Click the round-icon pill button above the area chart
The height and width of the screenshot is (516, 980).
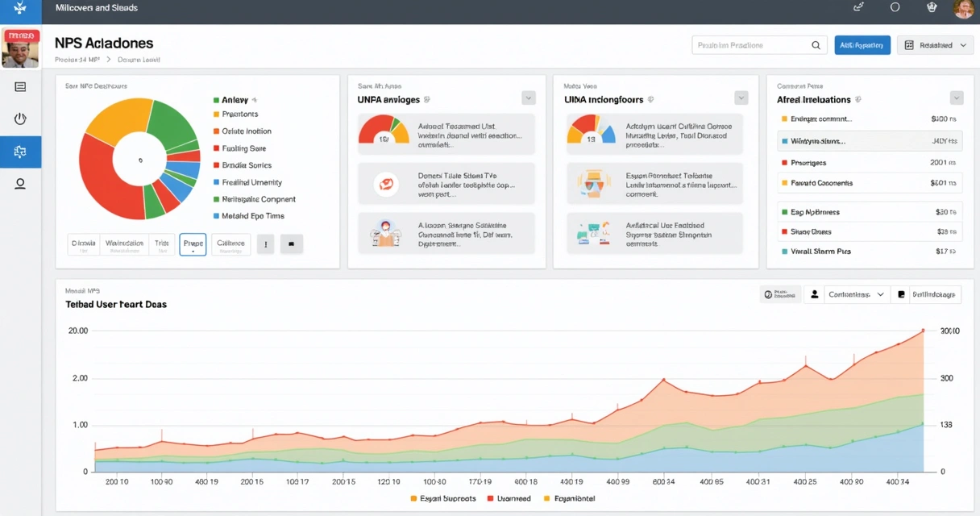pos(780,295)
